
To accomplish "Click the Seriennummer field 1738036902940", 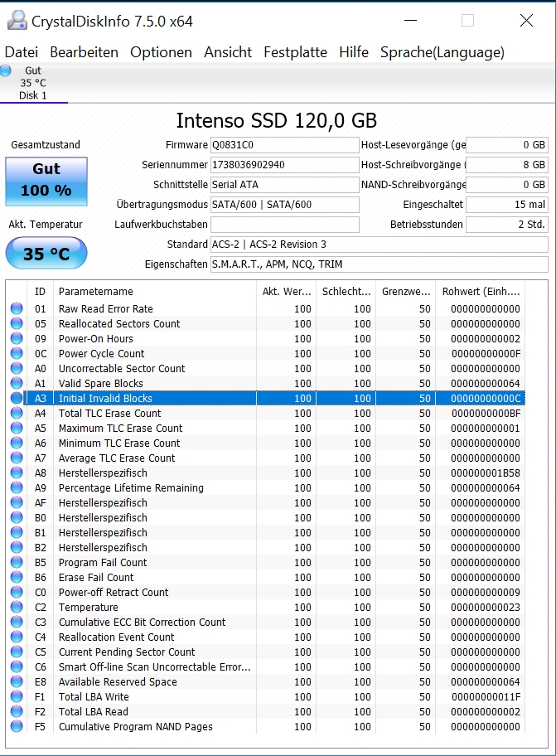I will pos(285,164).
